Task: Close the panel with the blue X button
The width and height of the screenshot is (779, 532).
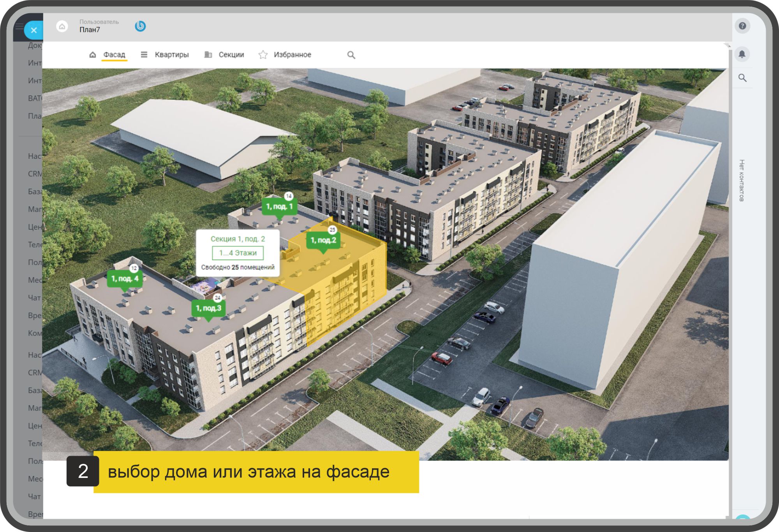Action: [33, 30]
